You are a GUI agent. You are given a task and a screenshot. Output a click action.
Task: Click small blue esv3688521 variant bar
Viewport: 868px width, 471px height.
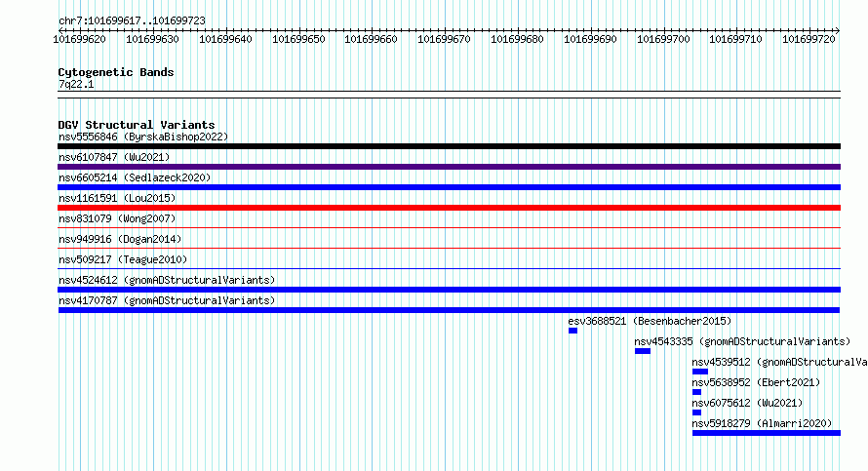[572, 331]
